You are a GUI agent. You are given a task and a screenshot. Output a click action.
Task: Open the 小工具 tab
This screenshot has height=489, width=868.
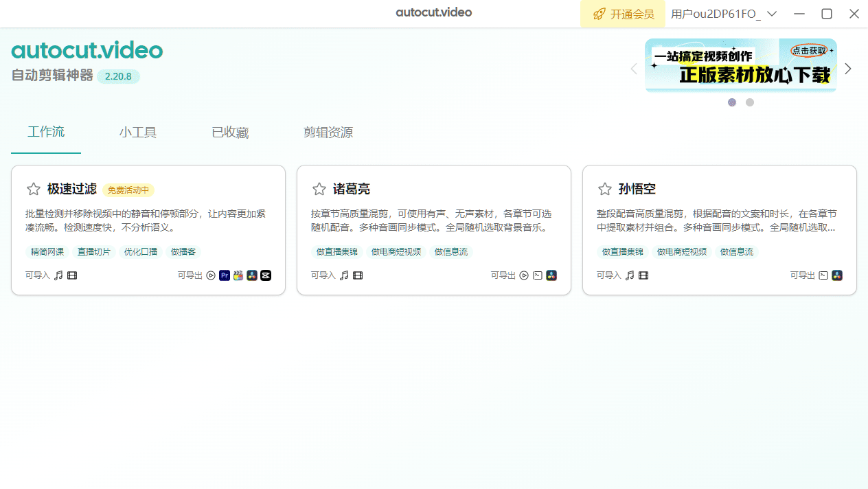point(138,133)
